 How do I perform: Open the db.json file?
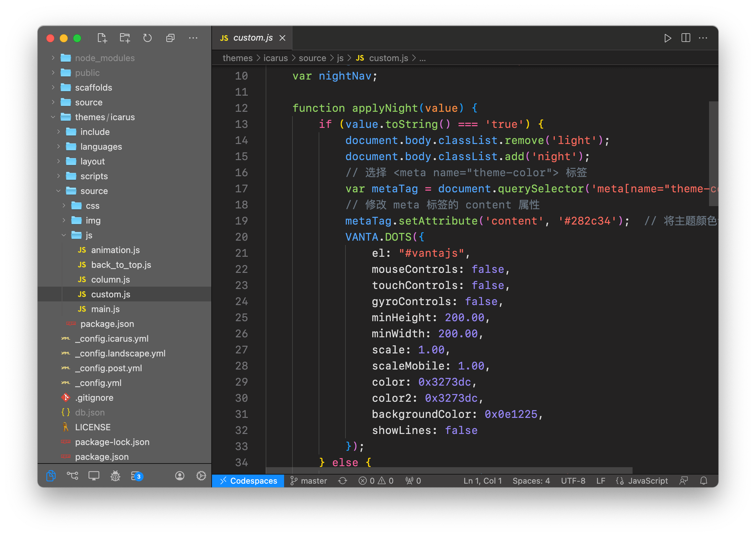coord(124,412)
